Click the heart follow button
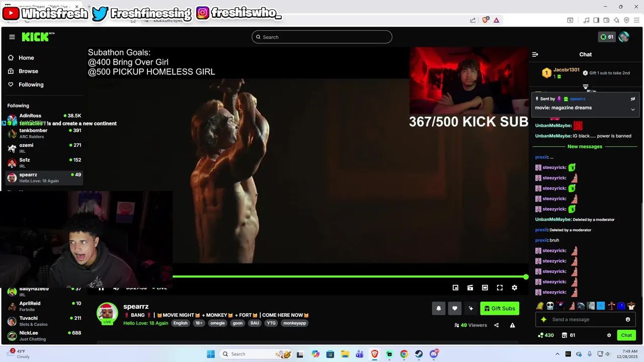This screenshot has width=644, height=362. [455, 309]
